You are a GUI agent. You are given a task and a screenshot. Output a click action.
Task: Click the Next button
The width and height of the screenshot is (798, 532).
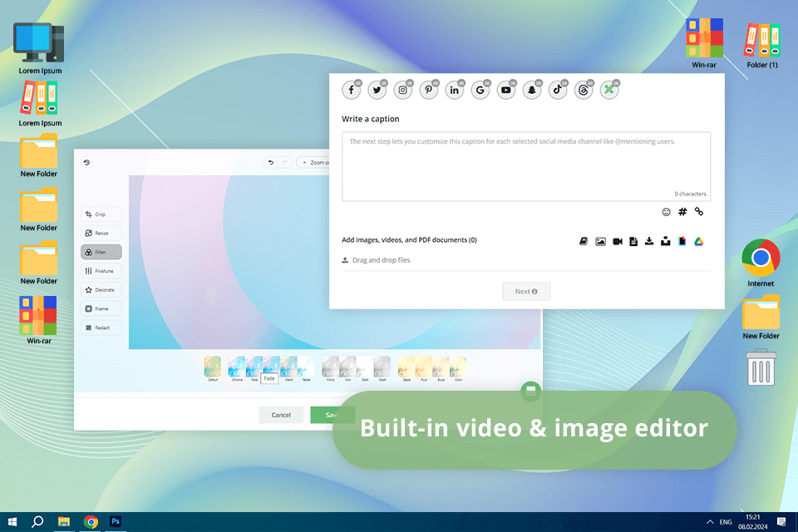tap(526, 291)
